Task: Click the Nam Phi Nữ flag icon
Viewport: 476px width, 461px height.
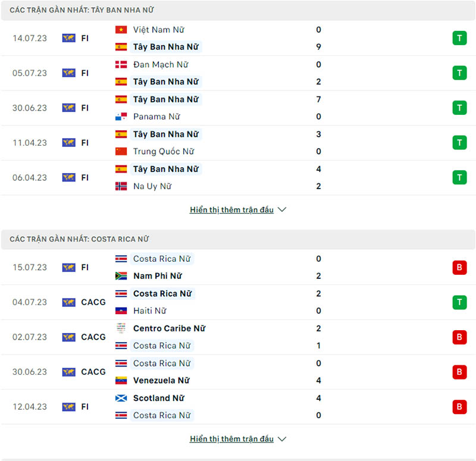Action: 121,276
